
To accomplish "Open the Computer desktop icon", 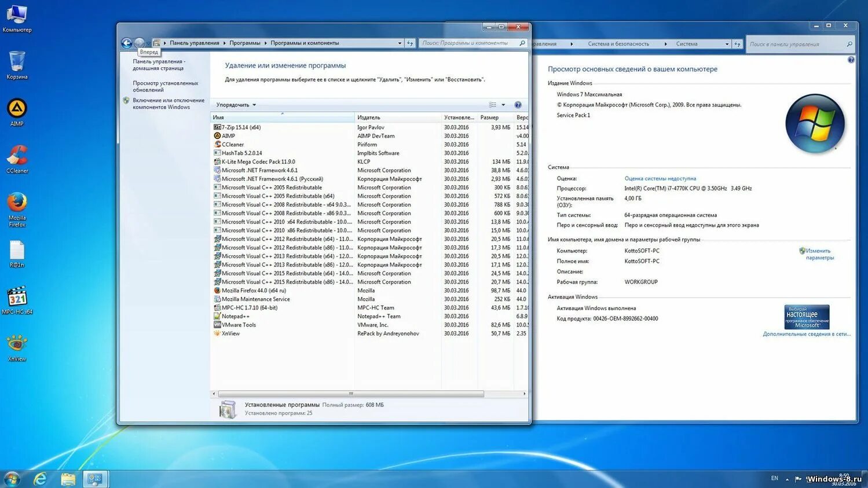I will point(17,18).
